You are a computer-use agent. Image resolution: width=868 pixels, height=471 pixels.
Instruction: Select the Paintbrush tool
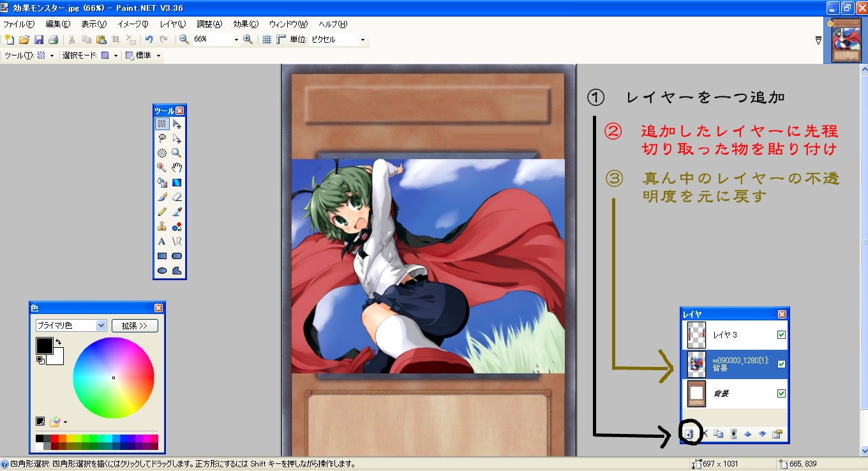162,197
